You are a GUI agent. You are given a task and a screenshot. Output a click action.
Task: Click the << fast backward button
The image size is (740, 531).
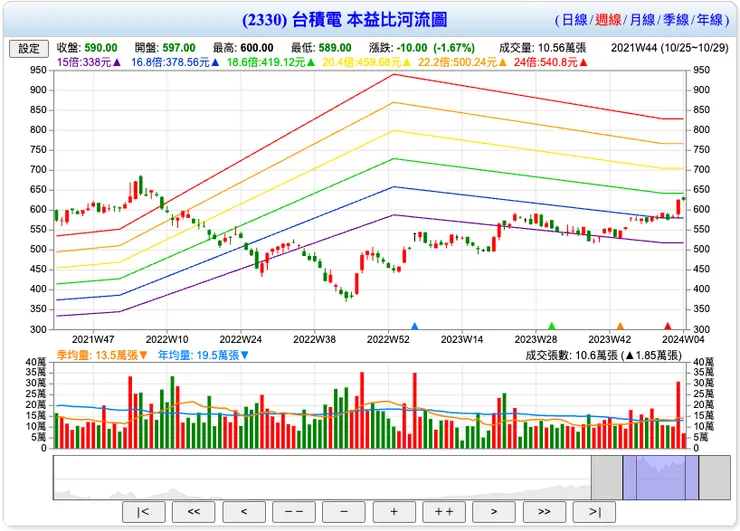[x=193, y=512]
